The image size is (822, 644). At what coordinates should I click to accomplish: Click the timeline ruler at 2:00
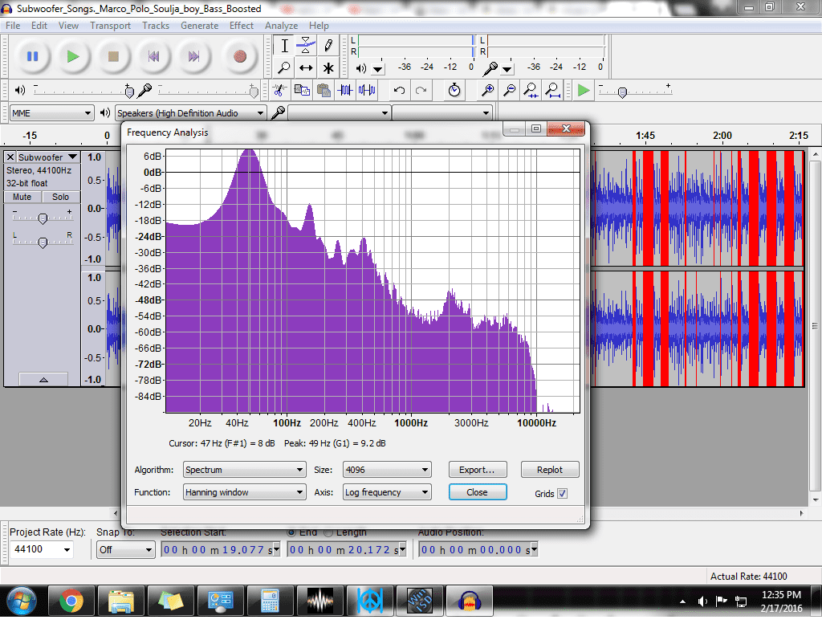point(722,136)
